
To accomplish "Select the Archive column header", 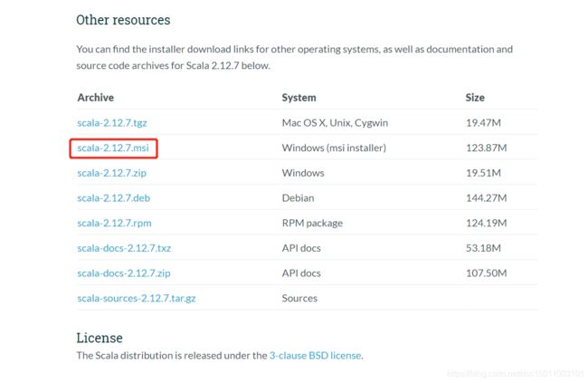I will (96, 98).
